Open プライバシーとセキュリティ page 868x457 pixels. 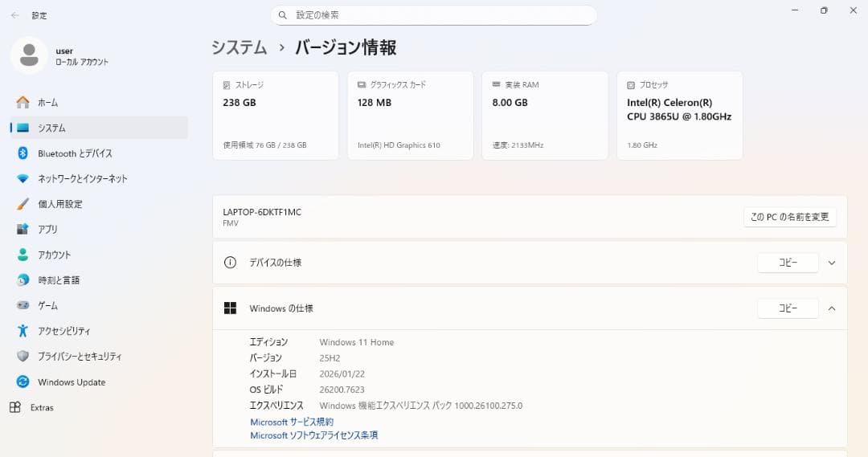pyautogui.click(x=99, y=357)
